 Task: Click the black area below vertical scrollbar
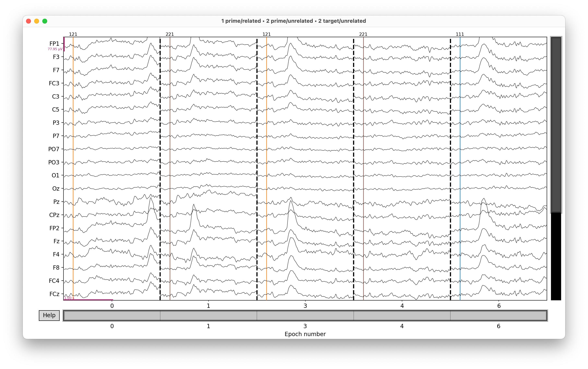coord(556,256)
